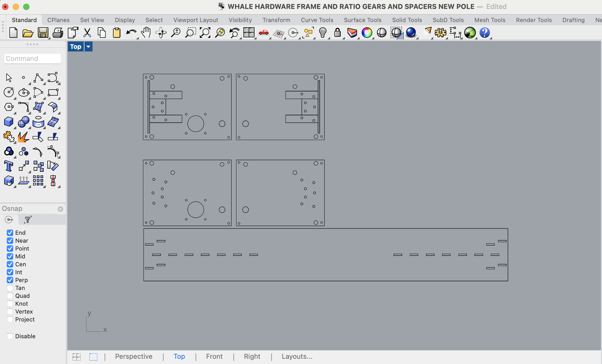Save the file with the floppy disk icon
Image resolution: width=602 pixels, height=364 pixels.
tap(43, 33)
